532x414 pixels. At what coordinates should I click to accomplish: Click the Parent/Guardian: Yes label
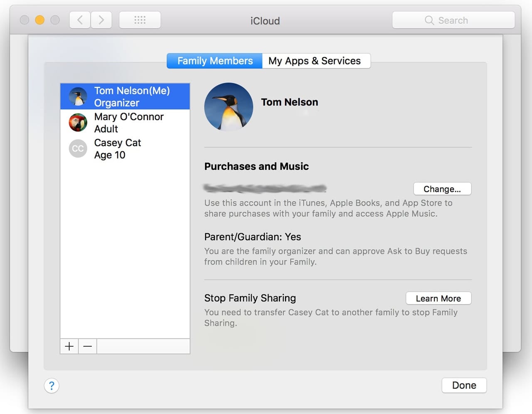click(x=253, y=237)
